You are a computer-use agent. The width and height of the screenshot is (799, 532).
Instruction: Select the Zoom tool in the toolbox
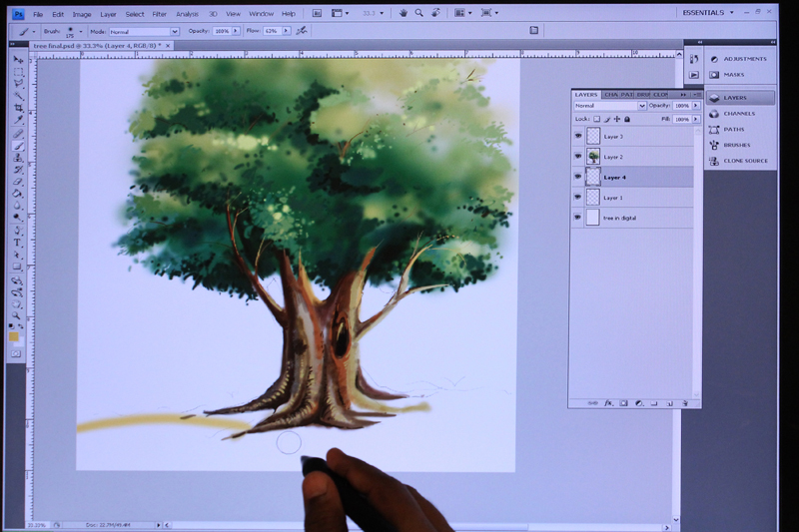pyautogui.click(x=16, y=316)
